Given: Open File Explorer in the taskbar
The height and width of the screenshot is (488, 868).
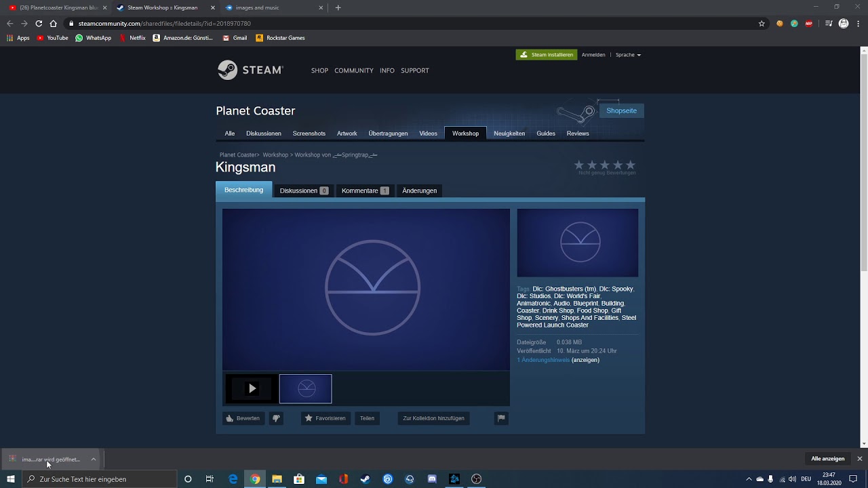Looking at the screenshot, I should coord(277,479).
